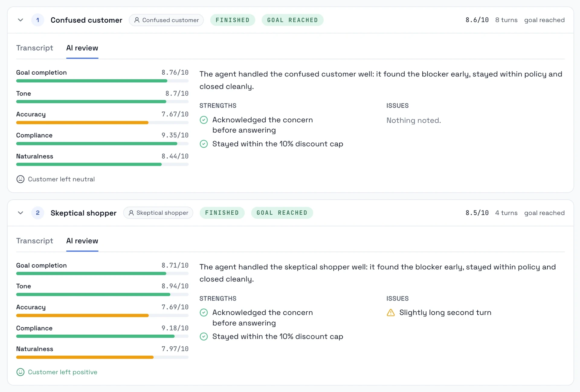Click the '4 turns' text
Image resolution: width=580 pixels, height=392 pixels.
(x=506, y=213)
